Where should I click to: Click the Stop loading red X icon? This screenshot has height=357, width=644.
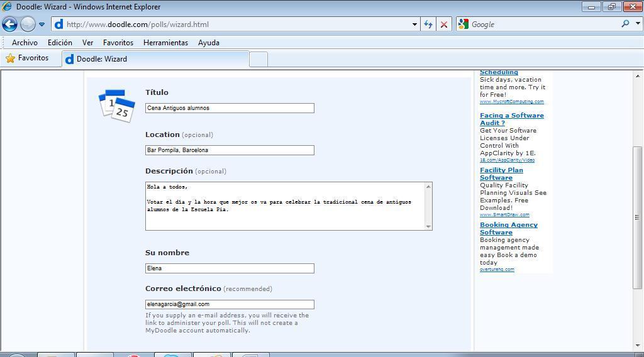tap(444, 25)
